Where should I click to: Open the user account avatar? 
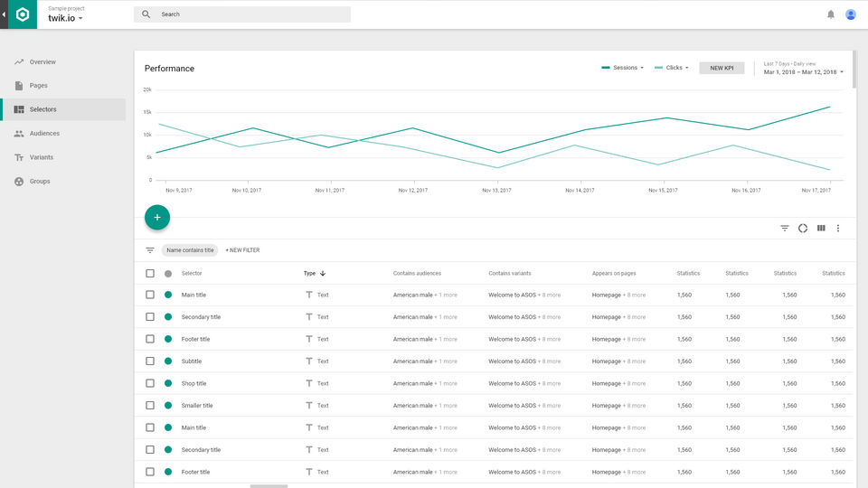(851, 14)
